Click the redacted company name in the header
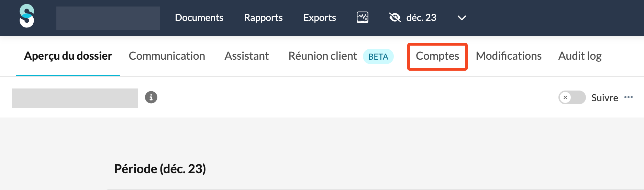 click(x=108, y=18)
